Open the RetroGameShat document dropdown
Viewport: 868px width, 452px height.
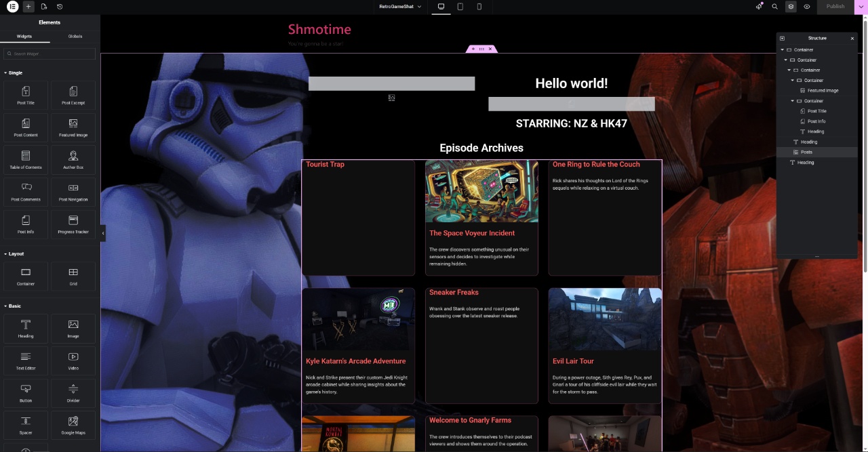coord(400,7)
